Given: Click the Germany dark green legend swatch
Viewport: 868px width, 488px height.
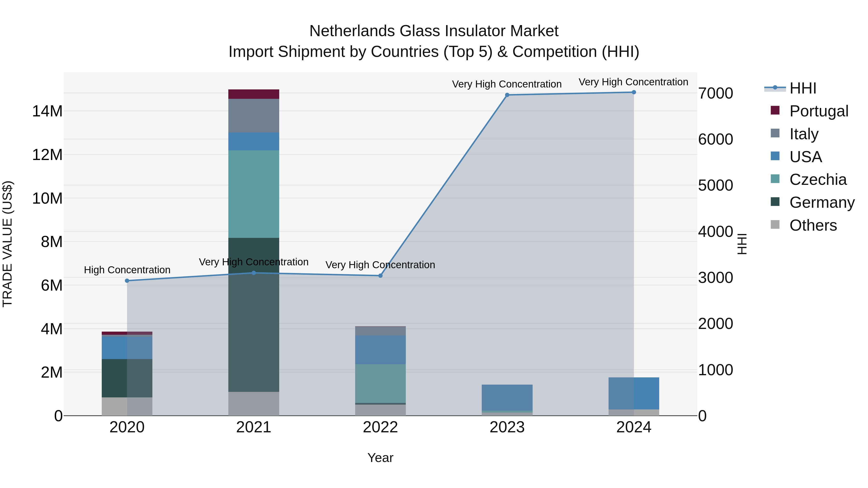Looking at the screenshot, I should click(775, 202).
